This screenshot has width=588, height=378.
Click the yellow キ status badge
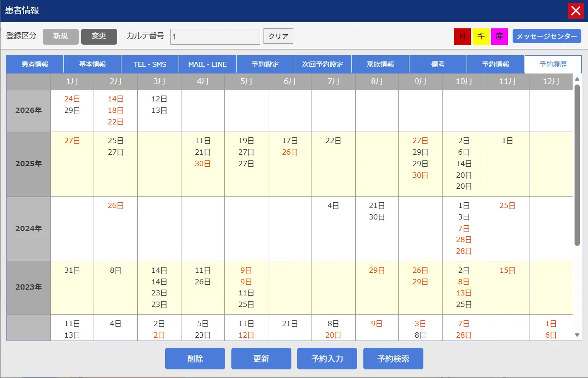pos(481,37)
